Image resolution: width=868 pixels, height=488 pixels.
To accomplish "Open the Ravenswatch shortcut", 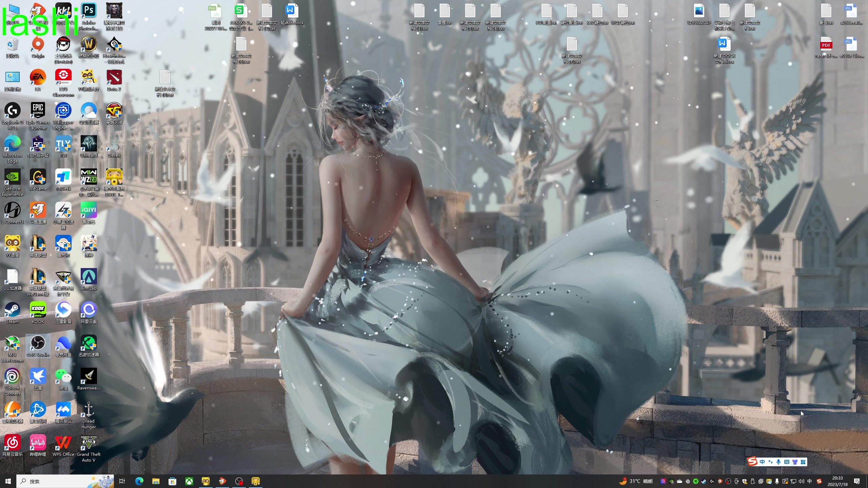I will pyautogui.click(x=88, y=379).
